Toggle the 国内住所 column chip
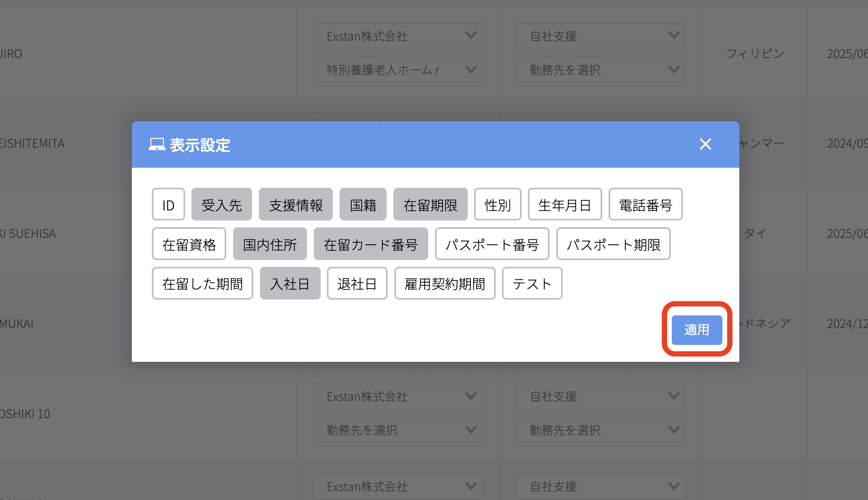868x500 pixels. (269, 244)
